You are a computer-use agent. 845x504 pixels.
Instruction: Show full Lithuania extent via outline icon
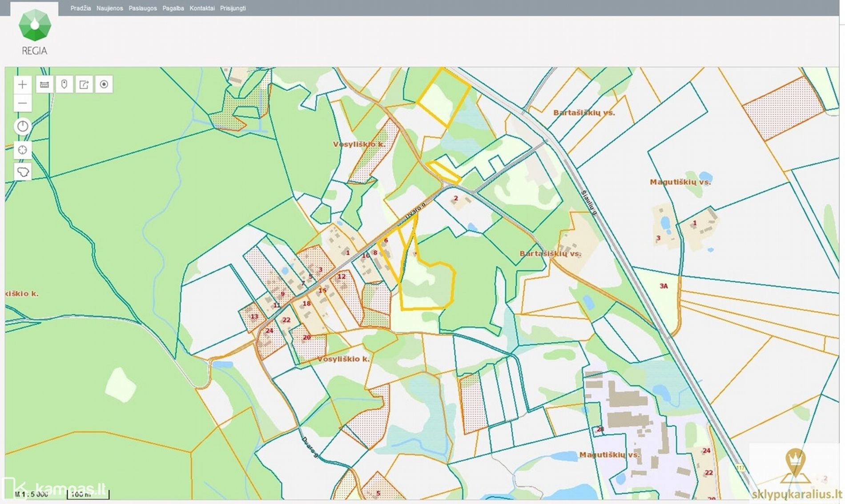[x=23, y=172]
